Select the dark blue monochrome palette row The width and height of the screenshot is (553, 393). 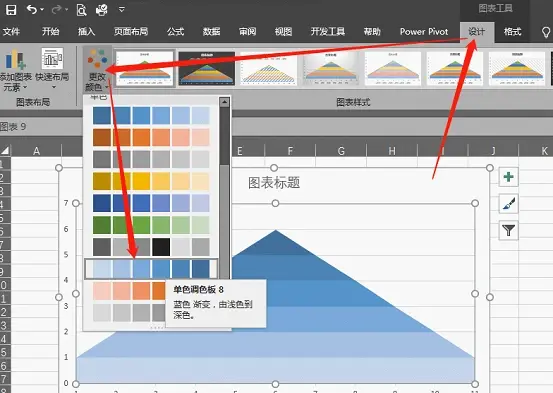coord(151,203)
